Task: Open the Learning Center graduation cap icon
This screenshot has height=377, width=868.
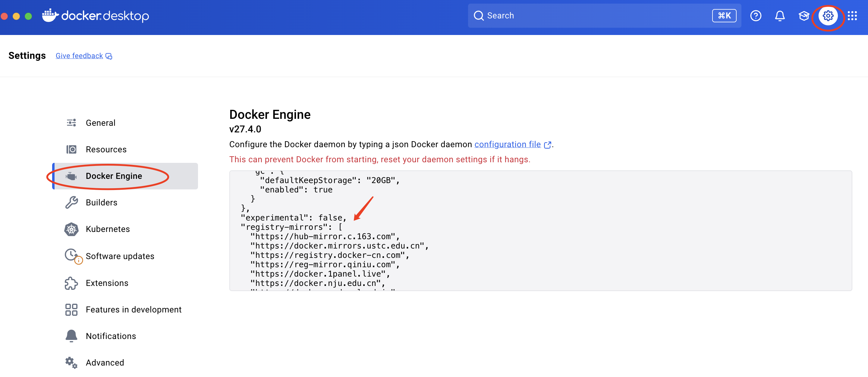Action: click(x=804, y=15)
